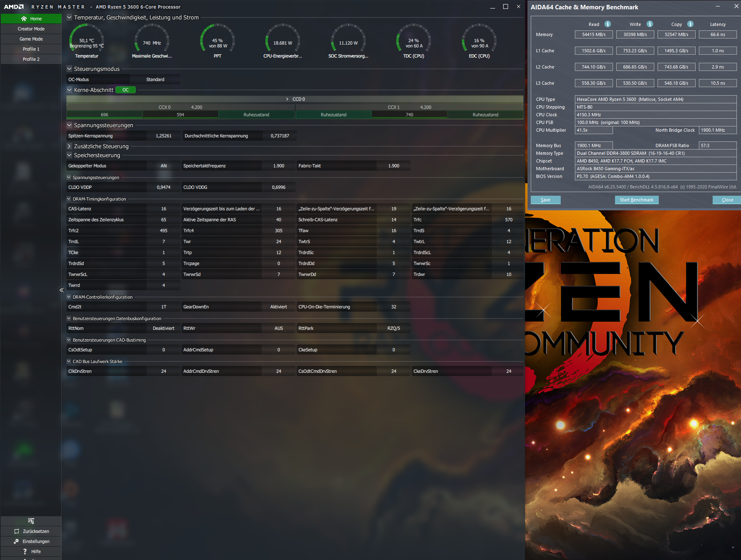Image resolution: width=741 pixels, height=560 pixels.
Task: Collapse the Steuerungsmodus section
Action: click(x=69, y=69)
